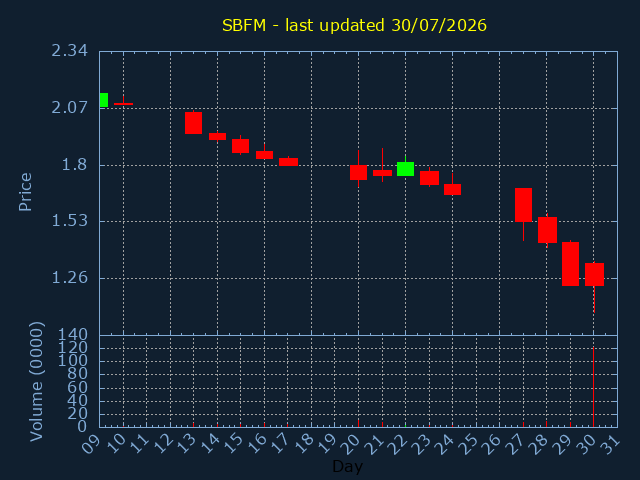Screen dimensions: 640x480
Task: Click the chart title SBFM last updated
Action: pos(354,25)
